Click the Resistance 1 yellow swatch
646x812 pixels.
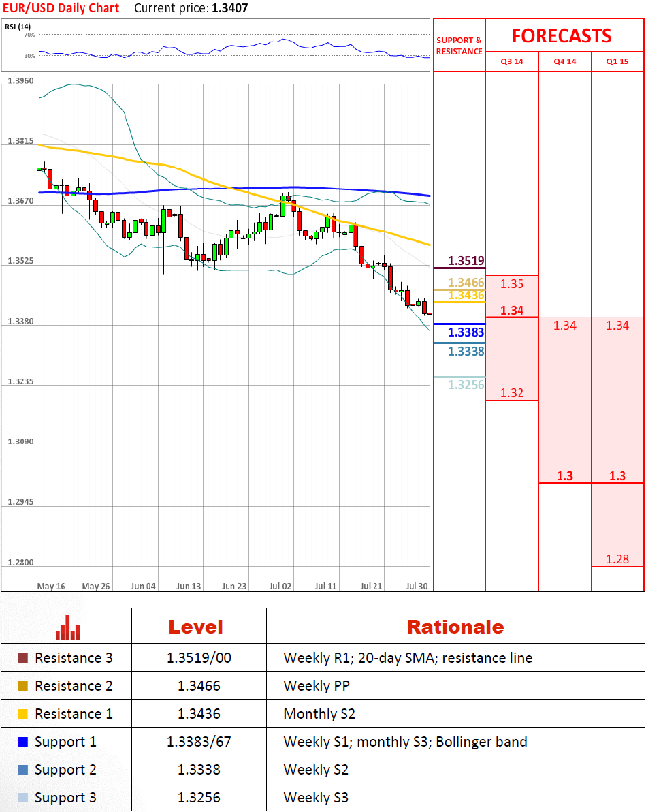(x=23, y=714)
